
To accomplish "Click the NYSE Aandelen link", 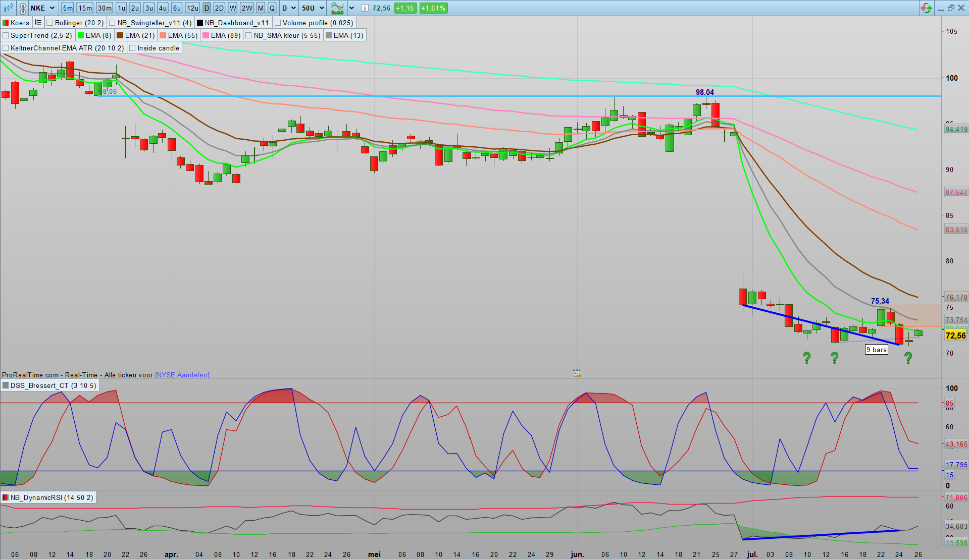I will click(x=182, y=375).
